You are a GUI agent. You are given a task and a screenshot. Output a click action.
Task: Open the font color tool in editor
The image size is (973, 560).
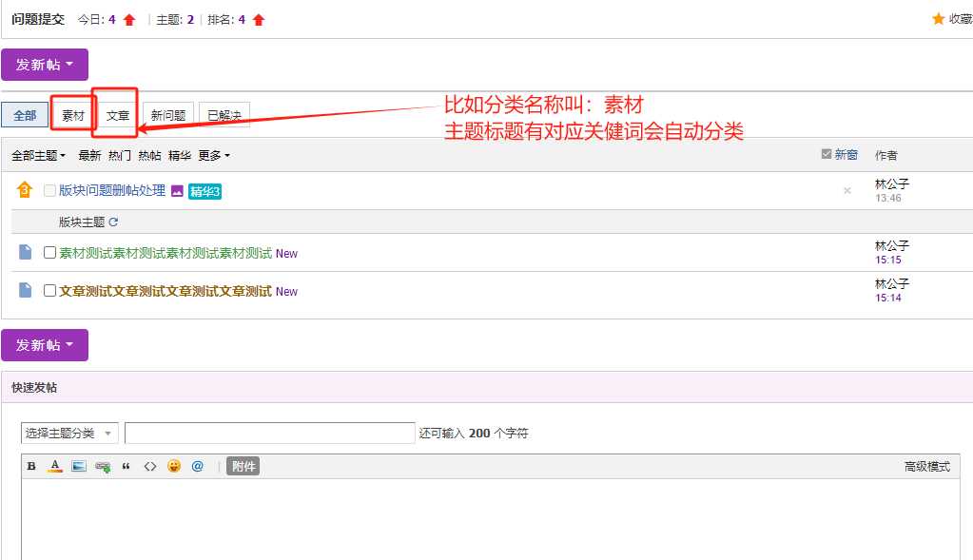coord(54,467)
